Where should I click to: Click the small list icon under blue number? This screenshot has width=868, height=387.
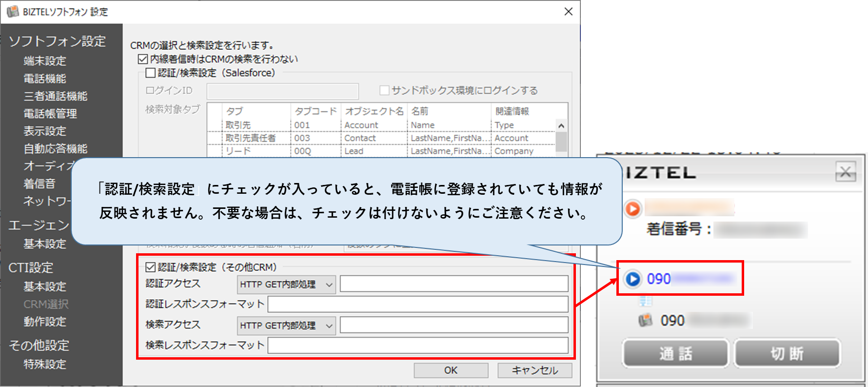pyautogui.click(x=645, y=301)
